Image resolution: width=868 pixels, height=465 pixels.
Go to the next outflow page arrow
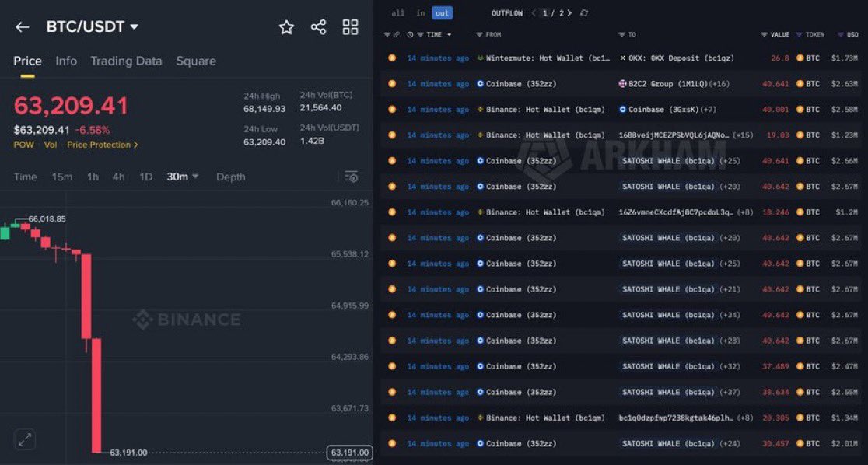[x=570, y=12]
